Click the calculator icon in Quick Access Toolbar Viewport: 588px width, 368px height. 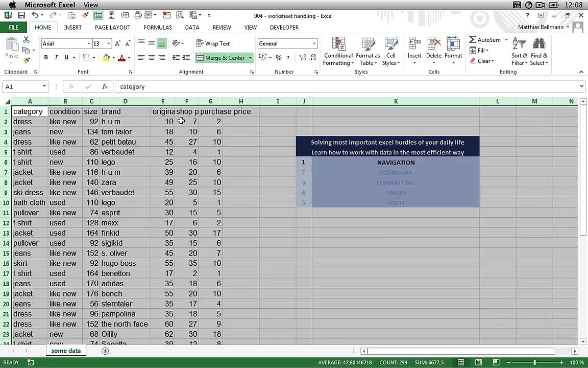tap(111, 15)
